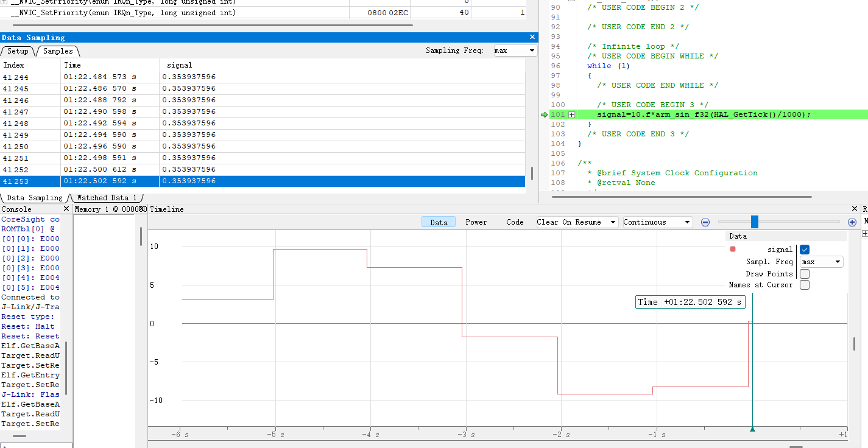The height and width of the screenshot is (448, 868).
Task: Show the Code view in Timeline
Action: coord(515,222)
